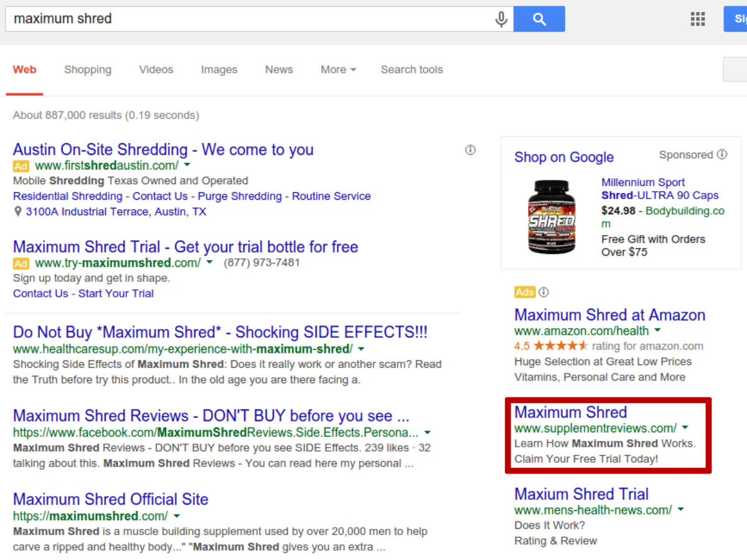
Task: Open the Start Your Trial link
Action: [x=116, y=293]
